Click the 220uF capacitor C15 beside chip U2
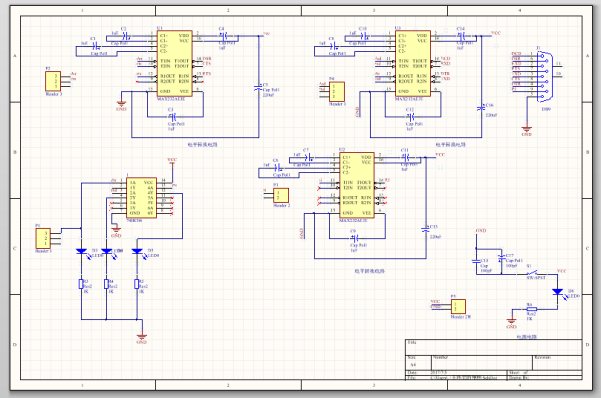The height and width of the screenshot is (398, 601). (x=425, y=229)
